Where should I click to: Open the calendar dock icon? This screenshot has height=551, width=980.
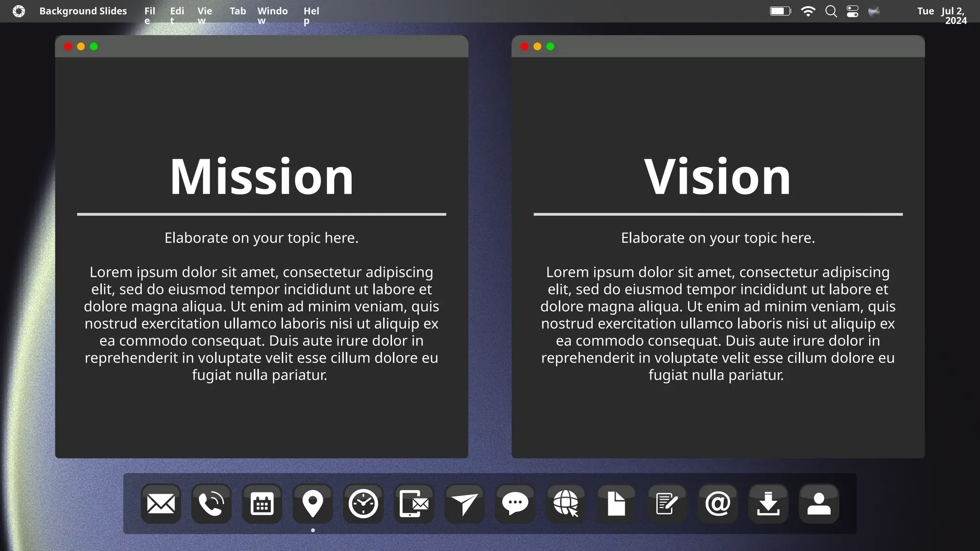[262, 504]
